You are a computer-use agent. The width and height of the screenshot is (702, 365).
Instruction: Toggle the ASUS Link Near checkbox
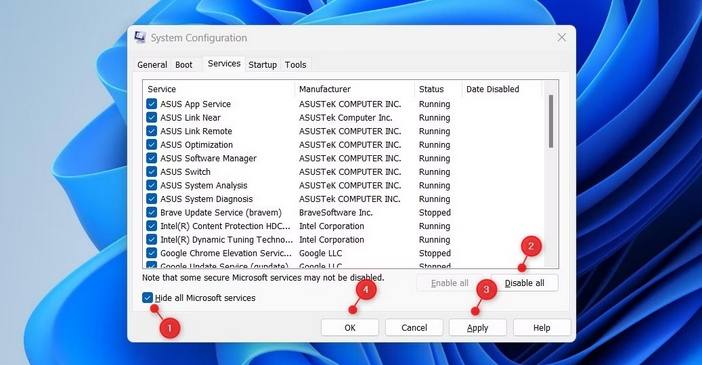click(151, 117)
